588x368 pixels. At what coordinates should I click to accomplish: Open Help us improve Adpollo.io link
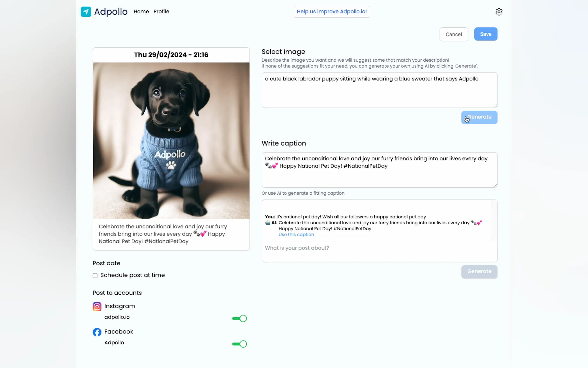(332, 12)
